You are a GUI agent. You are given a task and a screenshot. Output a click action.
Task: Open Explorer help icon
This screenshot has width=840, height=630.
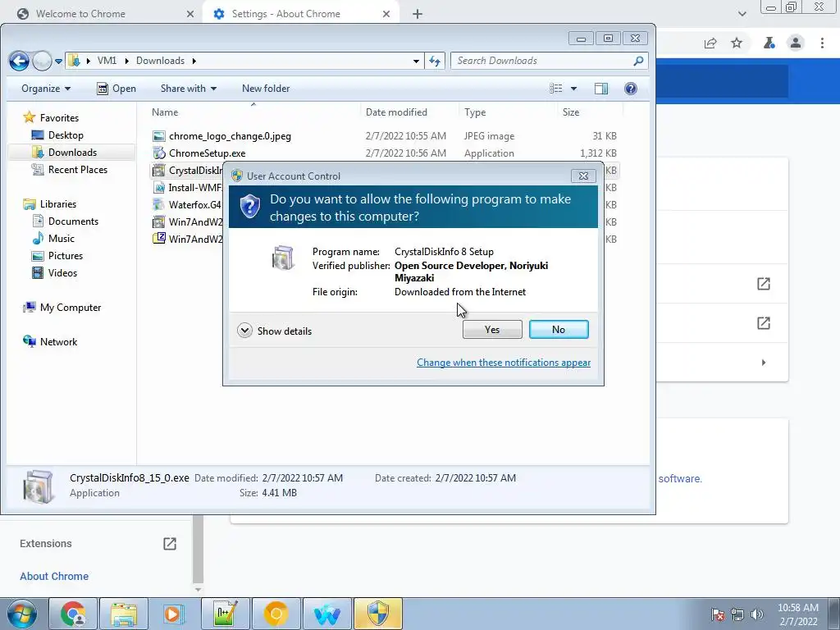[x=631, y=89]
